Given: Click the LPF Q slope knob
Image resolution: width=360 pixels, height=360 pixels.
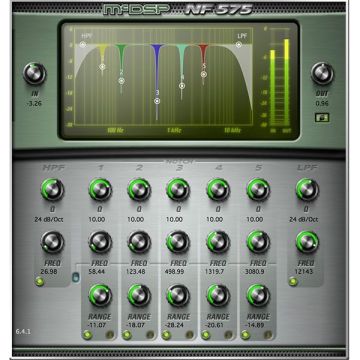Looking at the screenshot, I should pos(307,190).
